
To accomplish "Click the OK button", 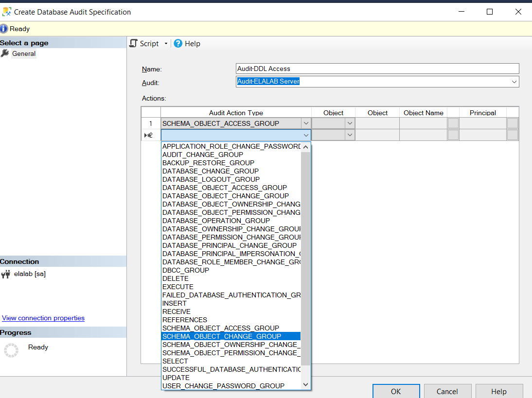I will (396, 391).
